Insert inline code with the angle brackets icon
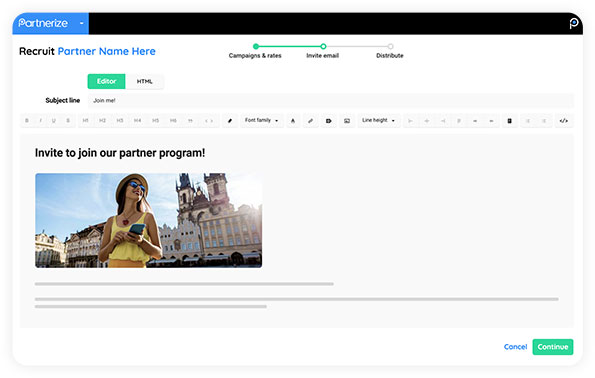This screenshot has height=378, width=595. click(209, 121)
